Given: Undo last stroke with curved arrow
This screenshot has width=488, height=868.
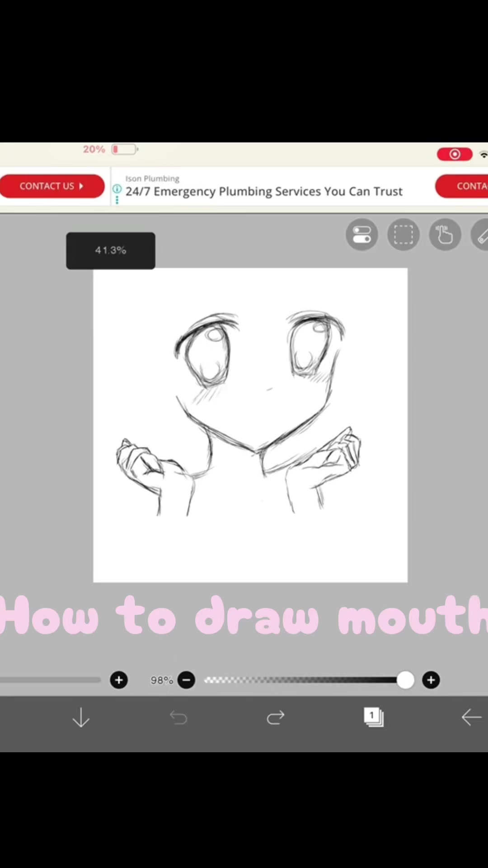Looking at the screenshot, I should click(178, 717).
